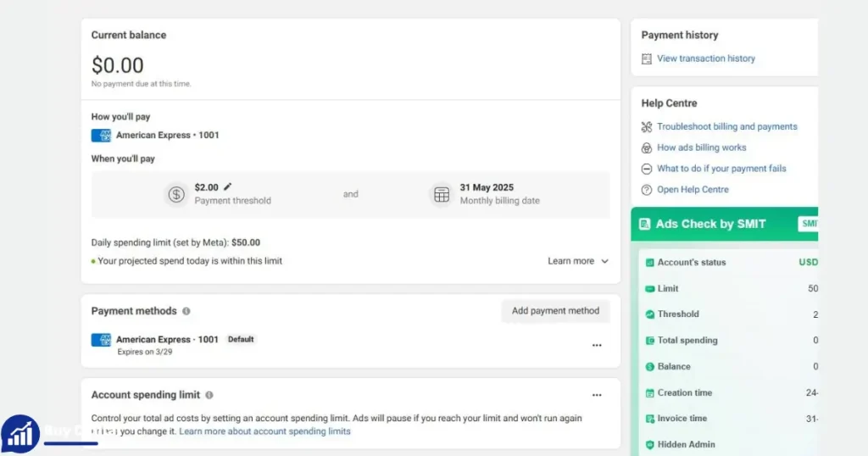Open the Payment methods info icon
Image resolution: width=868 pixels, height=456 pixels.
[186, 311]
